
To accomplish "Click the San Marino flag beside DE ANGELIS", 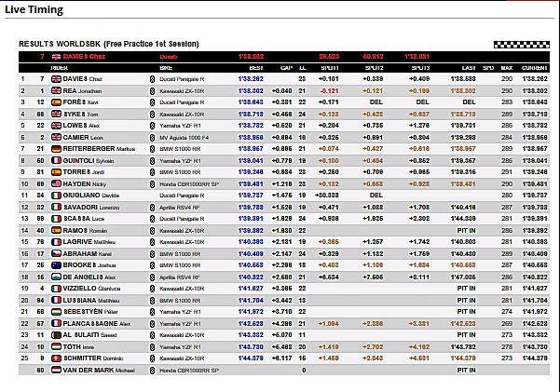I will coord(56,277).
